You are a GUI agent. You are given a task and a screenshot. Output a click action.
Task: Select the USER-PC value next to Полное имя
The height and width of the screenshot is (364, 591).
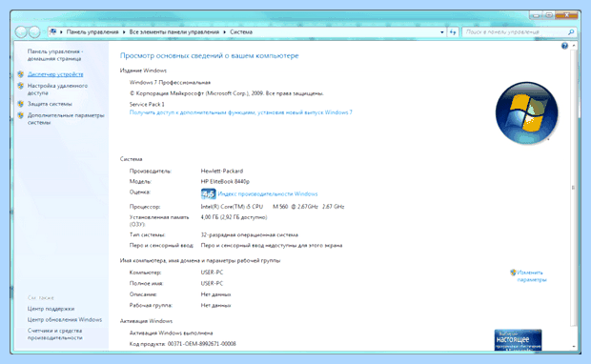(x=212, y=283)
